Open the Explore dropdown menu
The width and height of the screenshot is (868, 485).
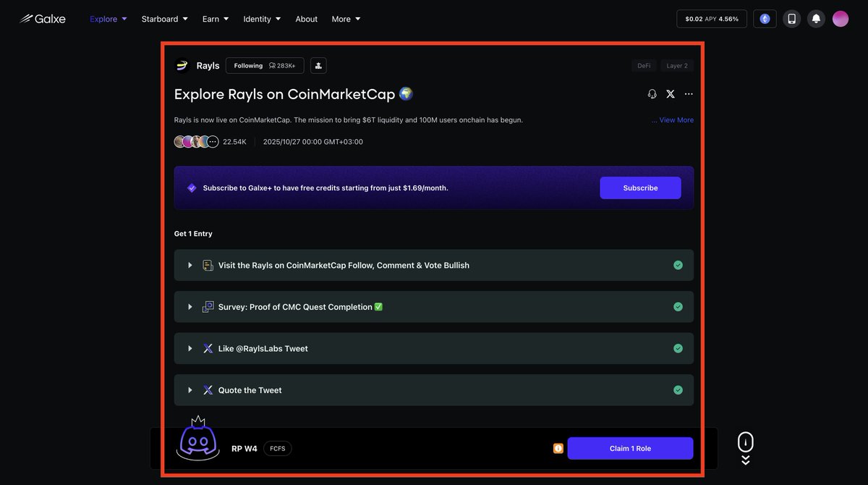coord(109,19)
